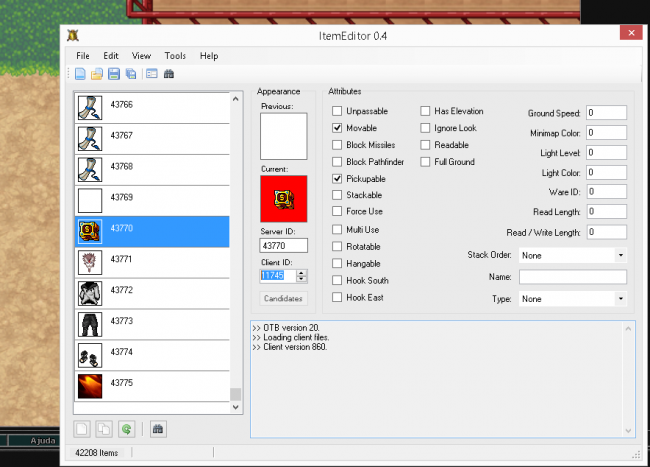Select blank item 43769
Image resolution: width=650 pixels, height=467 pixels.
(152, 201)
